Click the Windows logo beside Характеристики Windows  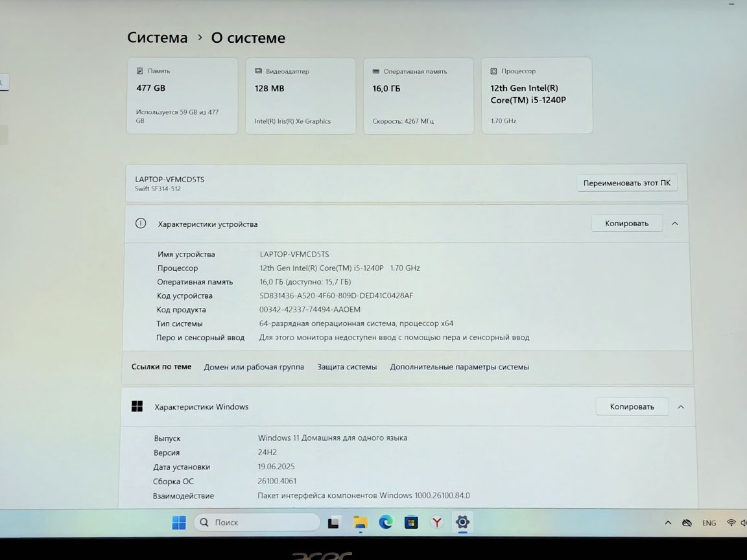(137, 406)
